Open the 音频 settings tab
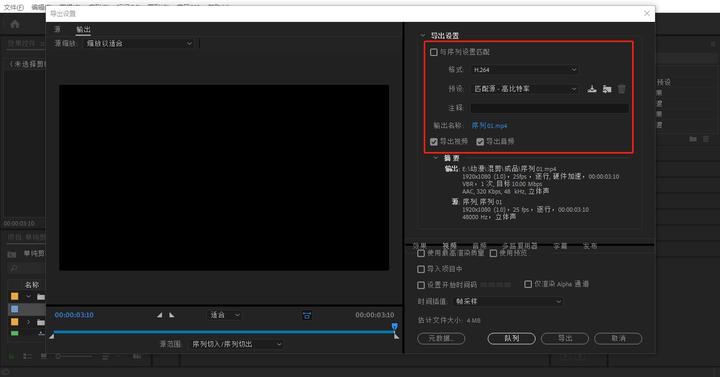 (479, 246)
